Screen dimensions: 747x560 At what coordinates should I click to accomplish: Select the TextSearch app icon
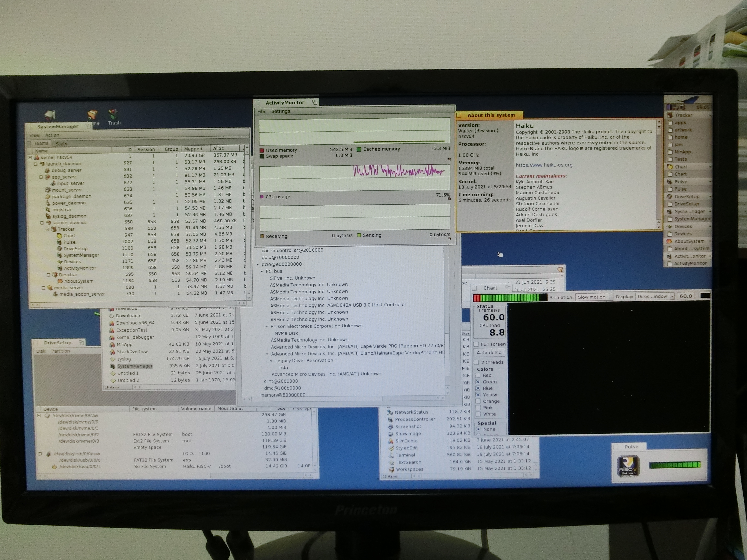click(391, 462)
